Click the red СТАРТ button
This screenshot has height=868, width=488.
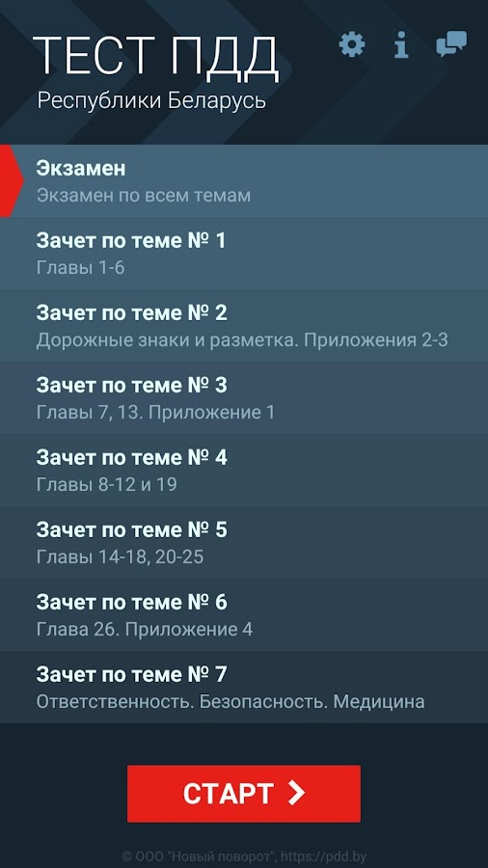pos(244,794)
